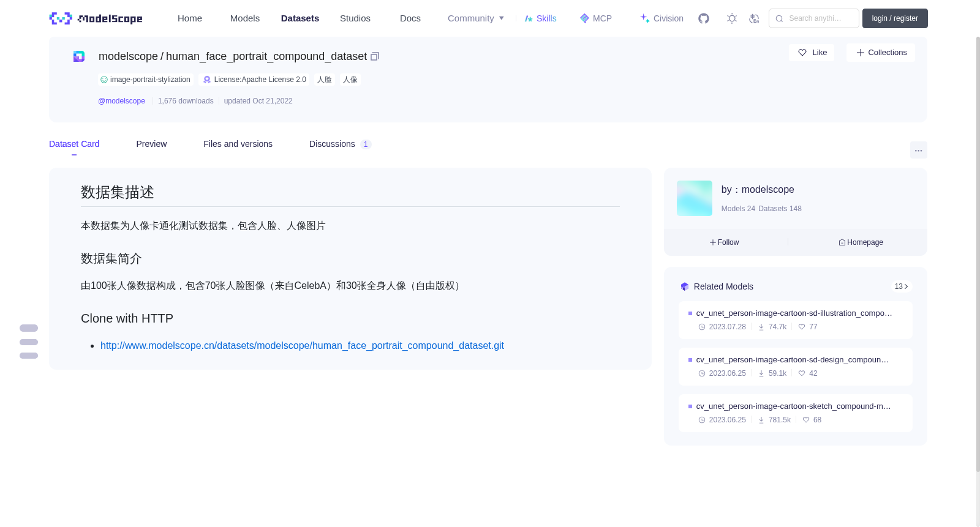Follow the modelscope organization

pyautogui.click(x=725, y=242)
